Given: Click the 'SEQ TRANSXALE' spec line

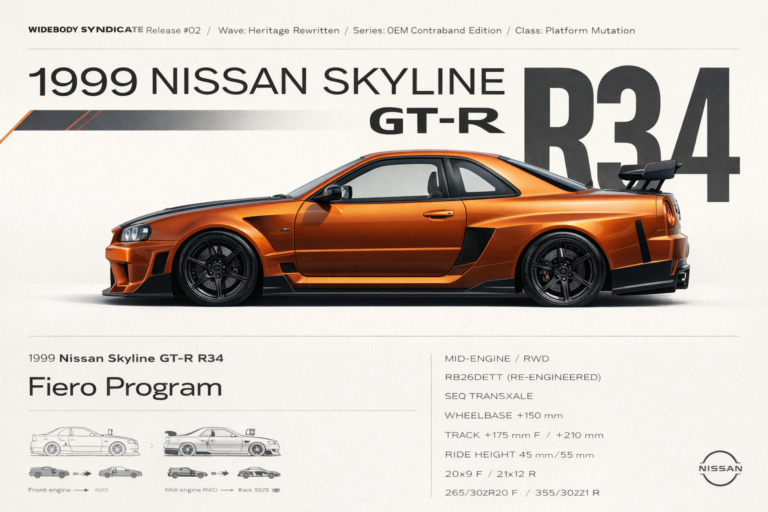Looking at the screenshot, I should click(488, 396).
